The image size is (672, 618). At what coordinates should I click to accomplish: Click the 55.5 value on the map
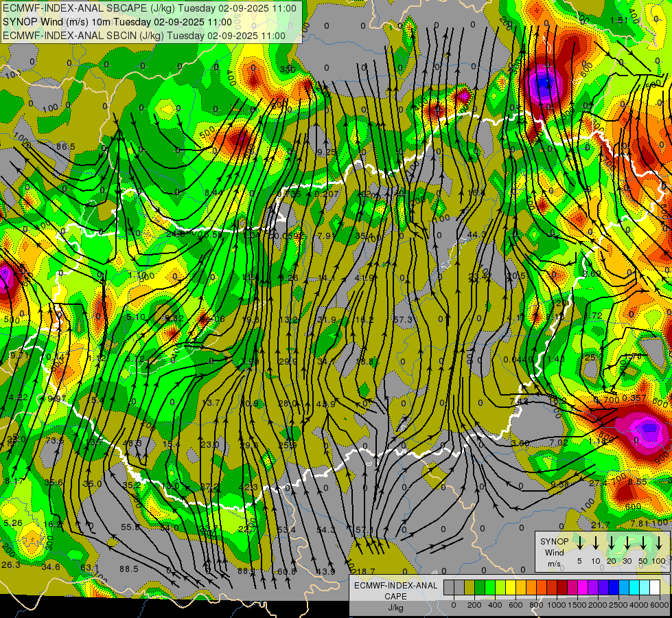coord(130,527)
